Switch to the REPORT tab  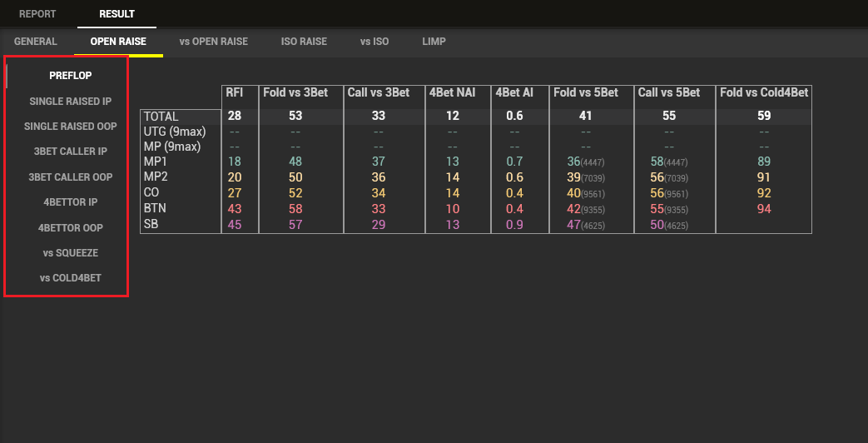[37, 14]
